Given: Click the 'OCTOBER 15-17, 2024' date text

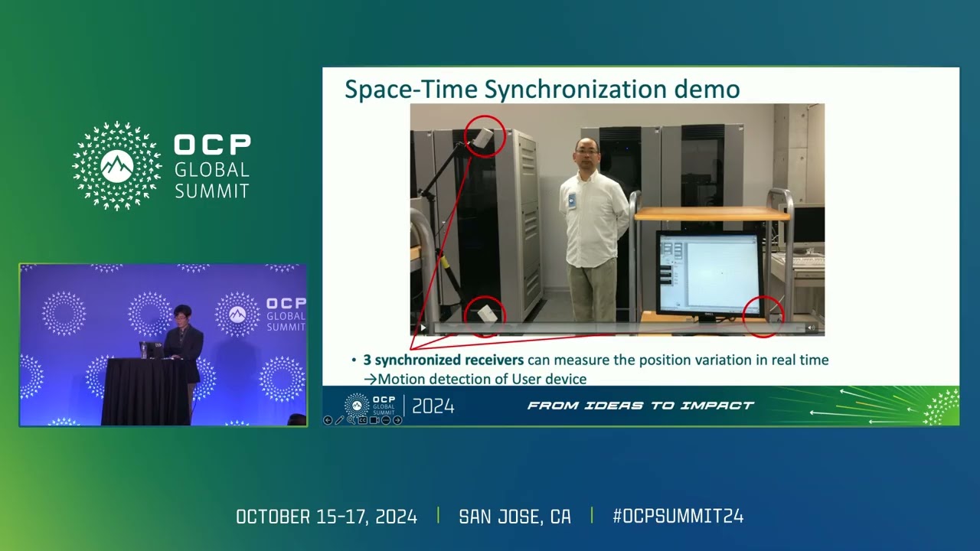Looking at the screenshot, I should click(x=327, y=517).
